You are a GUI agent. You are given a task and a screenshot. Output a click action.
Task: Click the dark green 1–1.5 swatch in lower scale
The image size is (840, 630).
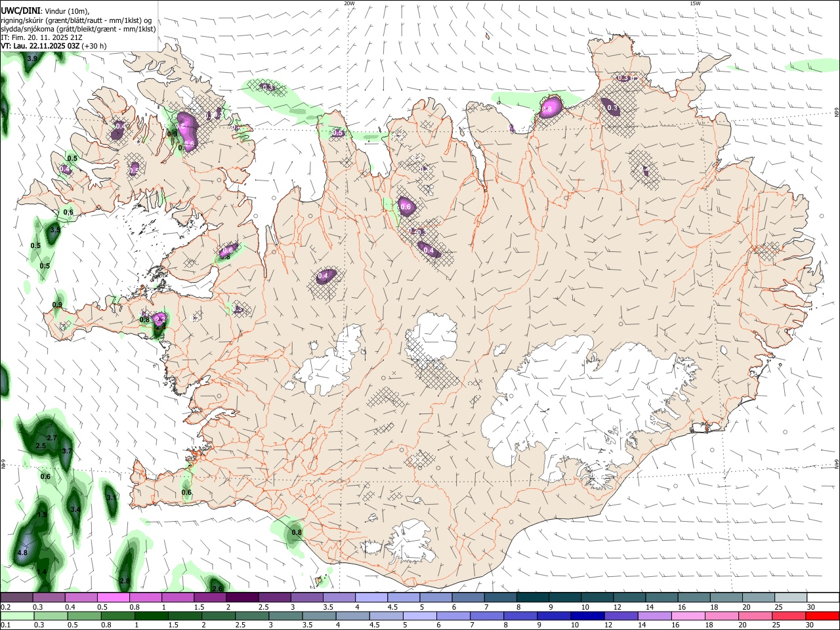[152, 616]
